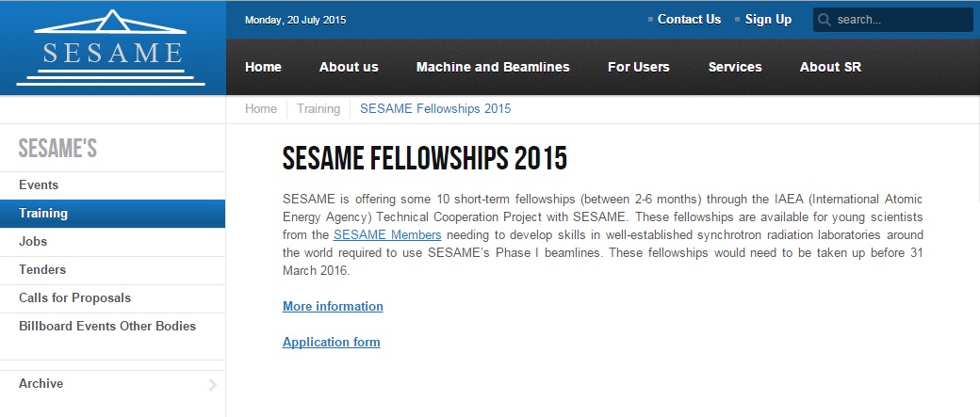Select Jobs in the sidebar
Screen dimensions: 980x417
click(x=112, y=242)
